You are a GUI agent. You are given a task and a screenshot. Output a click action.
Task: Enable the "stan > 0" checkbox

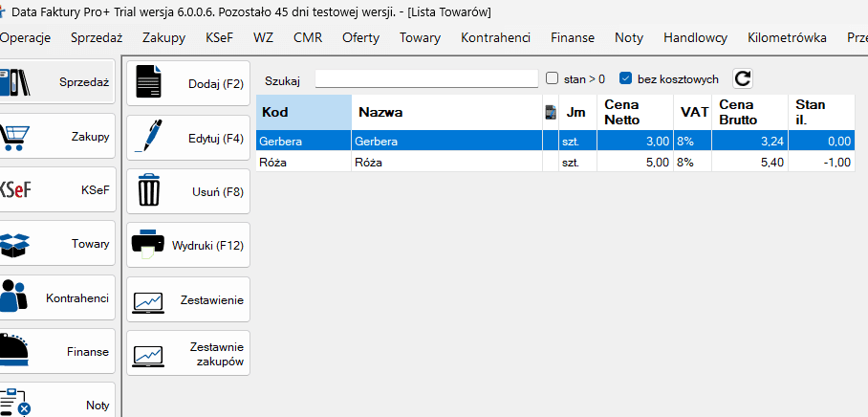[x=552, y=78]
